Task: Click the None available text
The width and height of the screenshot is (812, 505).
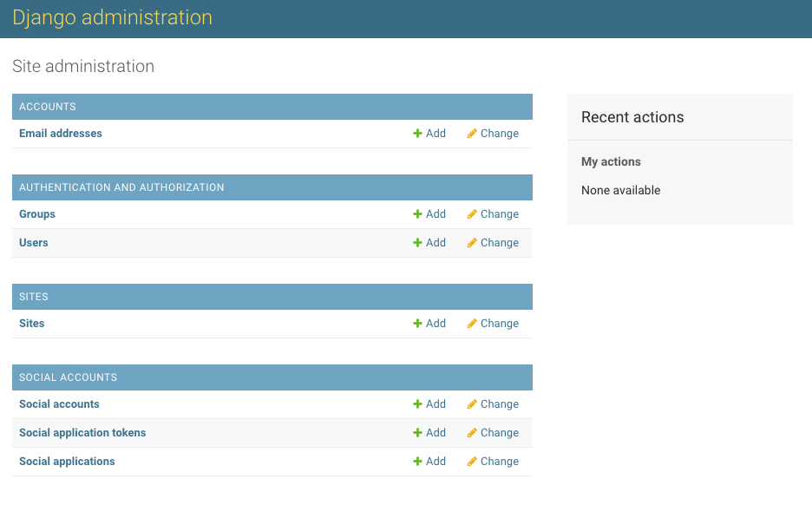Action: pos(621,191)
